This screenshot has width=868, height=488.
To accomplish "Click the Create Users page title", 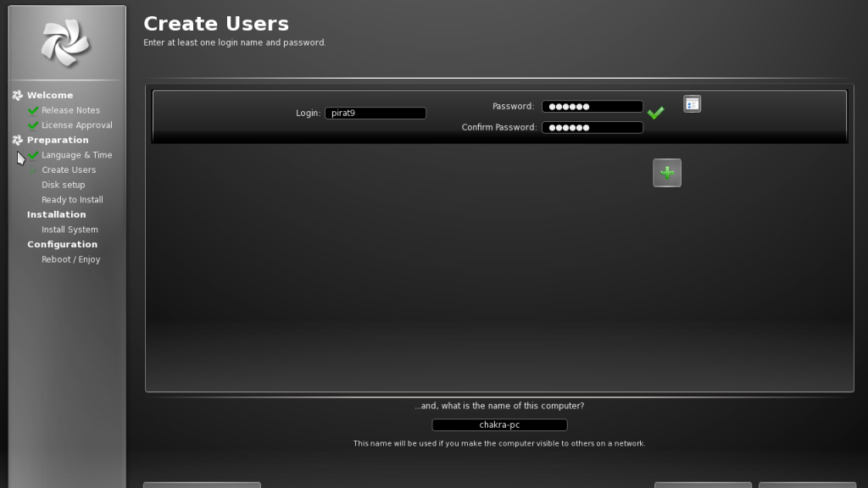I will pyautogui.click(x=216, y=24).
